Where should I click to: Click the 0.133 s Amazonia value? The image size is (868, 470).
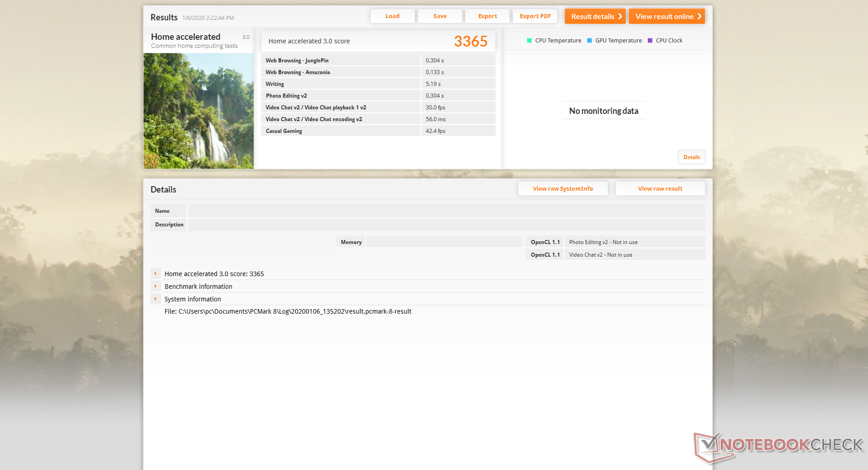(435, 72)
